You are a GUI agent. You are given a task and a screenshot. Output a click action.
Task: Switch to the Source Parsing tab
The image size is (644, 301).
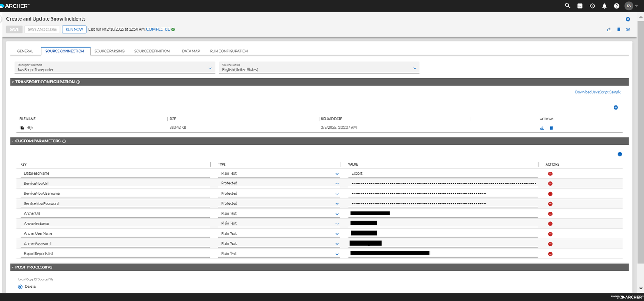pyautogui.click(x=109, y=51)
